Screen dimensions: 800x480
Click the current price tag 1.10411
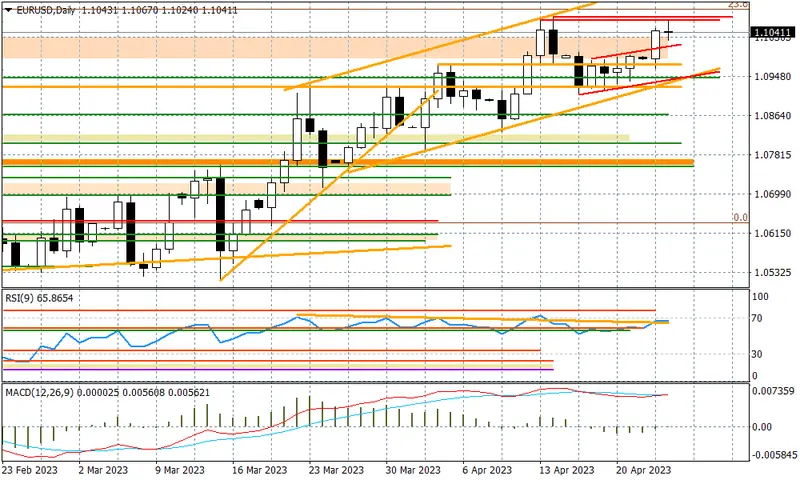tap(772, 33)
